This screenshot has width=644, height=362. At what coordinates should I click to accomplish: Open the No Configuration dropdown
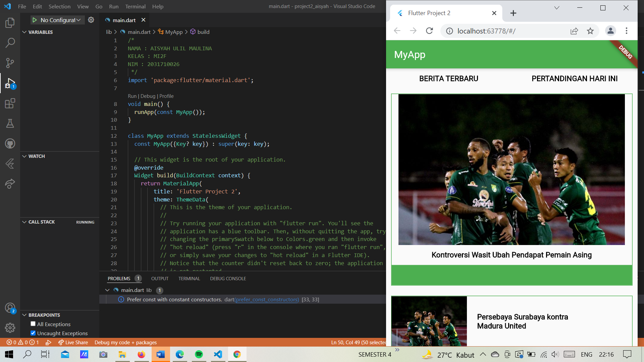tap(57, 20)
